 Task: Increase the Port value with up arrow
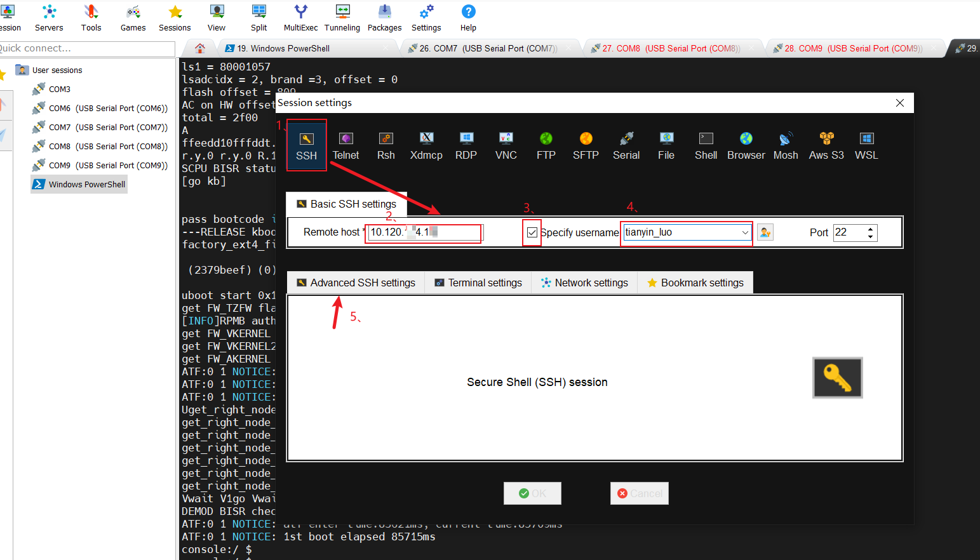coord(871,229)
